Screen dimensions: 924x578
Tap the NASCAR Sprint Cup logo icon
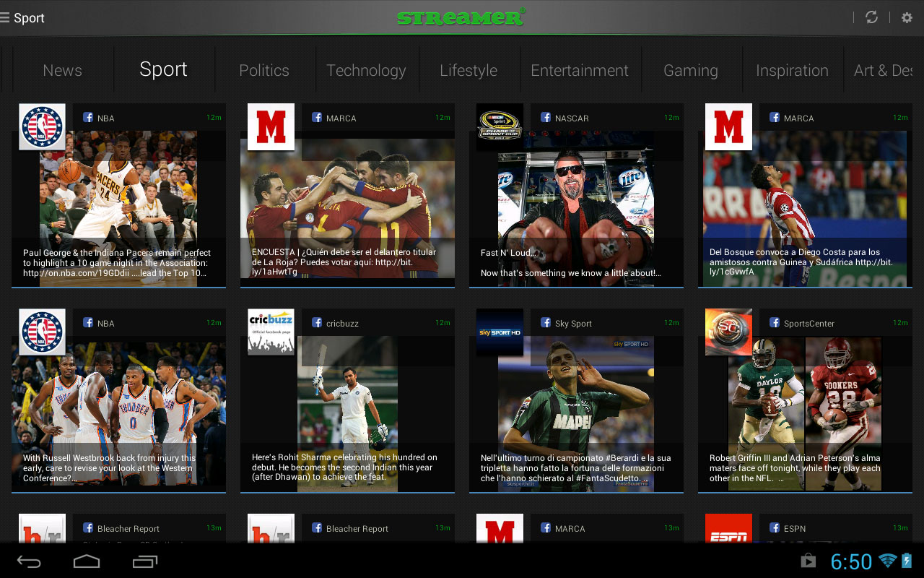[x=500, y=126]
